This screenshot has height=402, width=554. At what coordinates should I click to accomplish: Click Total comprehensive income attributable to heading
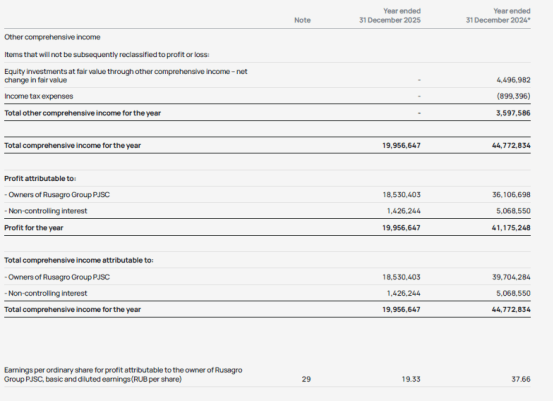79,260
